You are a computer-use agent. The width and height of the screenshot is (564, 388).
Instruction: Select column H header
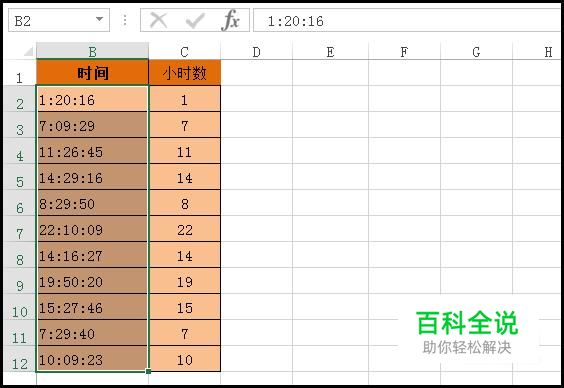pos(538,51)
